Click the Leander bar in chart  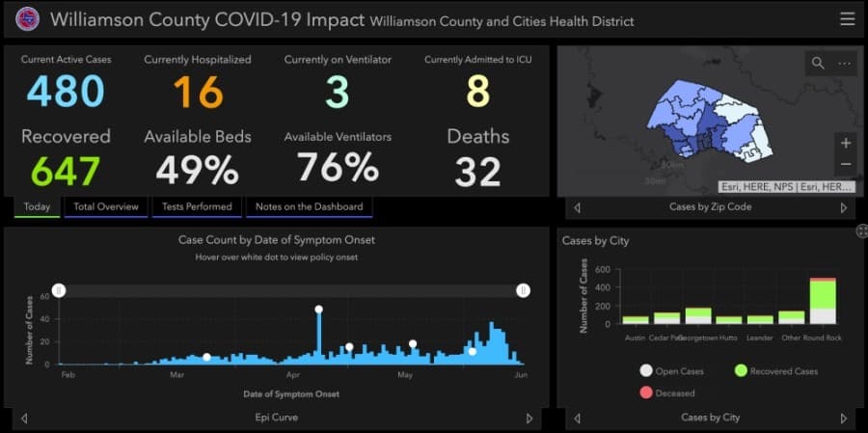coord(760,319)
